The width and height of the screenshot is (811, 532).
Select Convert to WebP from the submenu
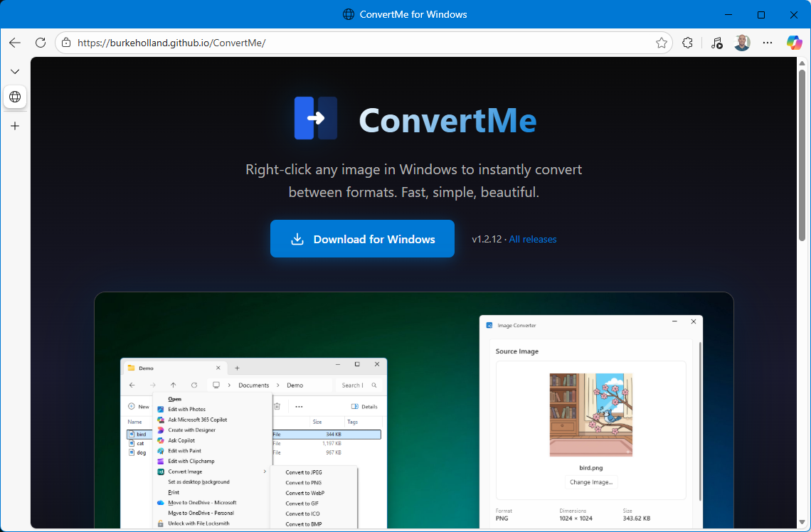[306, 493]
